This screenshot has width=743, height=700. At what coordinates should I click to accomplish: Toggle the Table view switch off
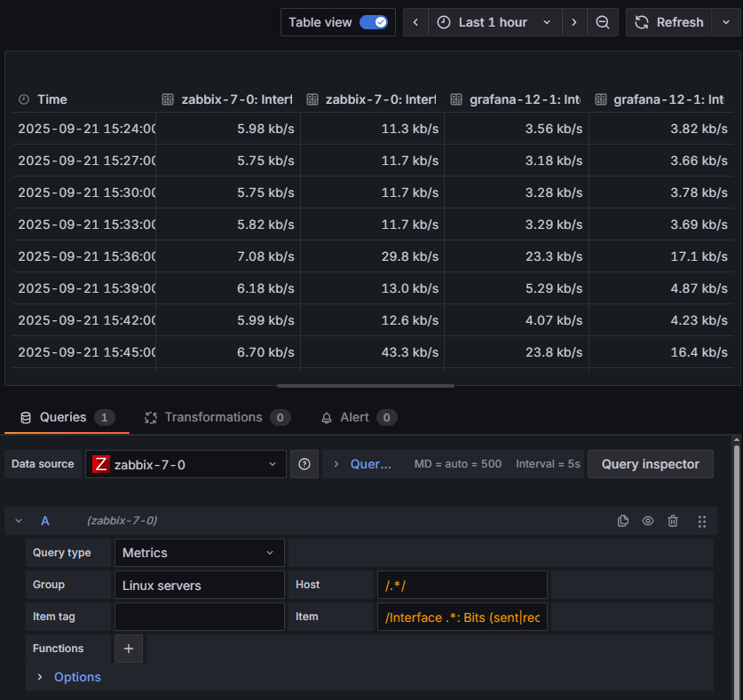point(374,22)
